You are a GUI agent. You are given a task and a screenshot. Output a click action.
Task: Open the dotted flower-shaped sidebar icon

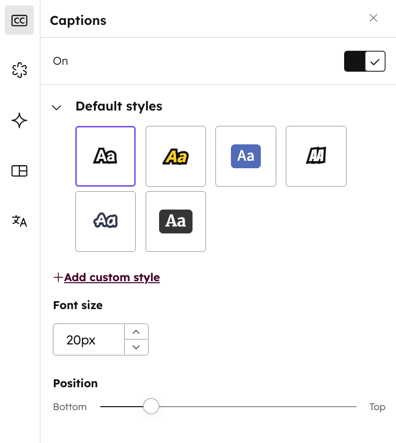tap(19, 70)
